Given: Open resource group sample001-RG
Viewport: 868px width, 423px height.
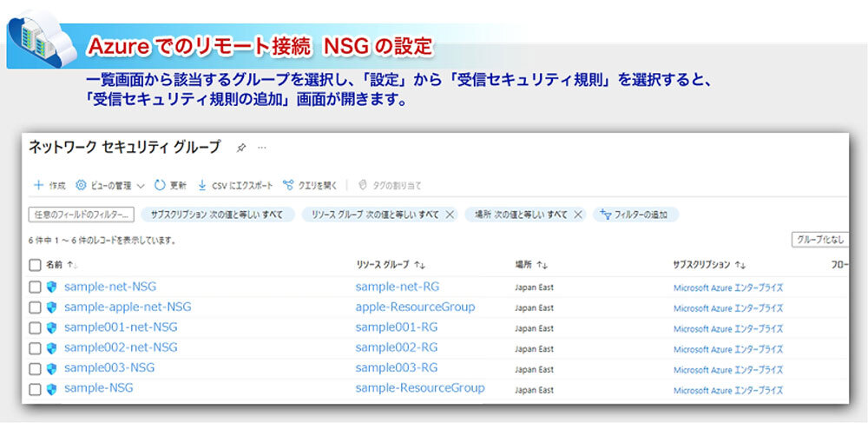Looking at the screenshot, I should [x=397, y=327].
